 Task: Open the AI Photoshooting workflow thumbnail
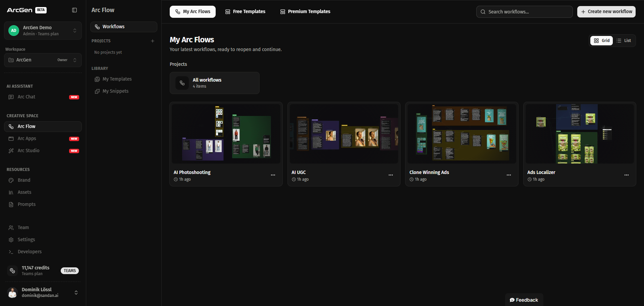(226, 134)
